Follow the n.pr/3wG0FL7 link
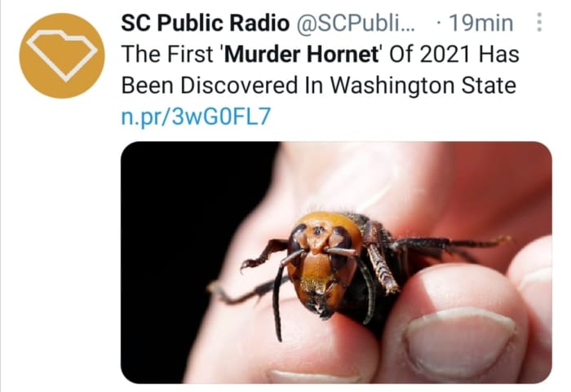571x392 pixels. tap(196, 117)
